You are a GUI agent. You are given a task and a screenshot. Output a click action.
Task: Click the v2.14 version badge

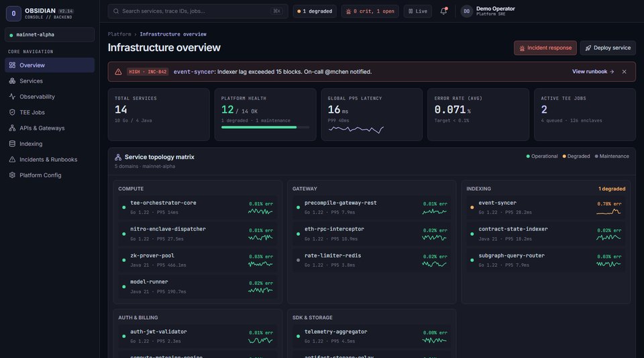66,11
